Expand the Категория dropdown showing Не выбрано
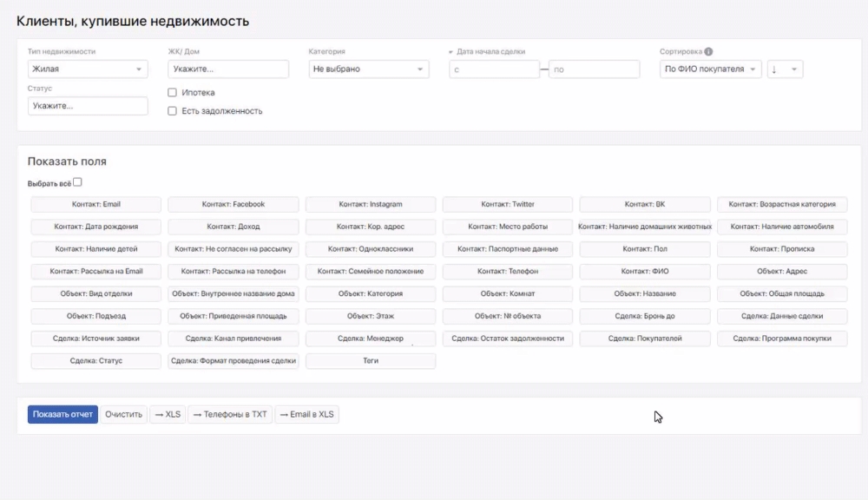The height and width of the screenshot is (500, 868). click(x=368, y=69)
